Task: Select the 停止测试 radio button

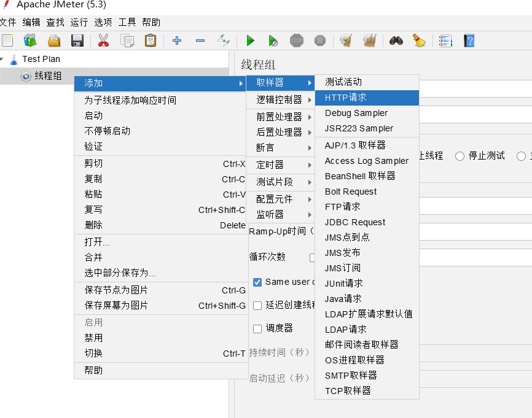Action: click(460, 157)
